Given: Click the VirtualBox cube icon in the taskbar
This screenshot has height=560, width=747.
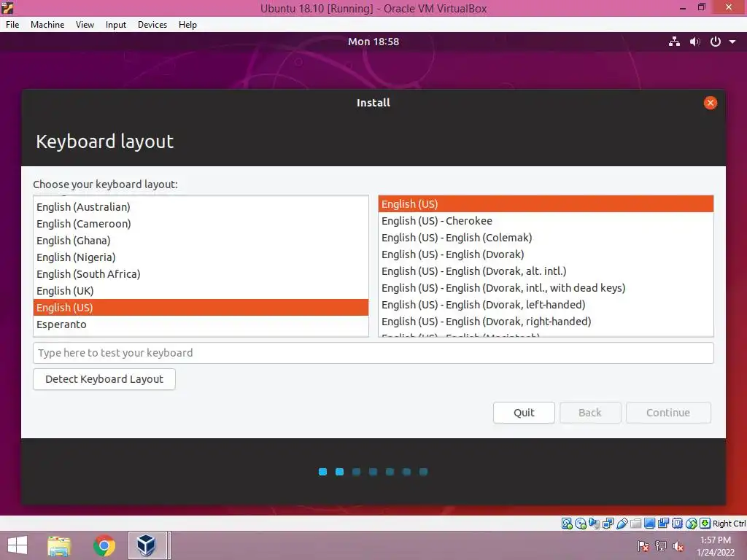Looking at the screenshot, I should point(147,545).
